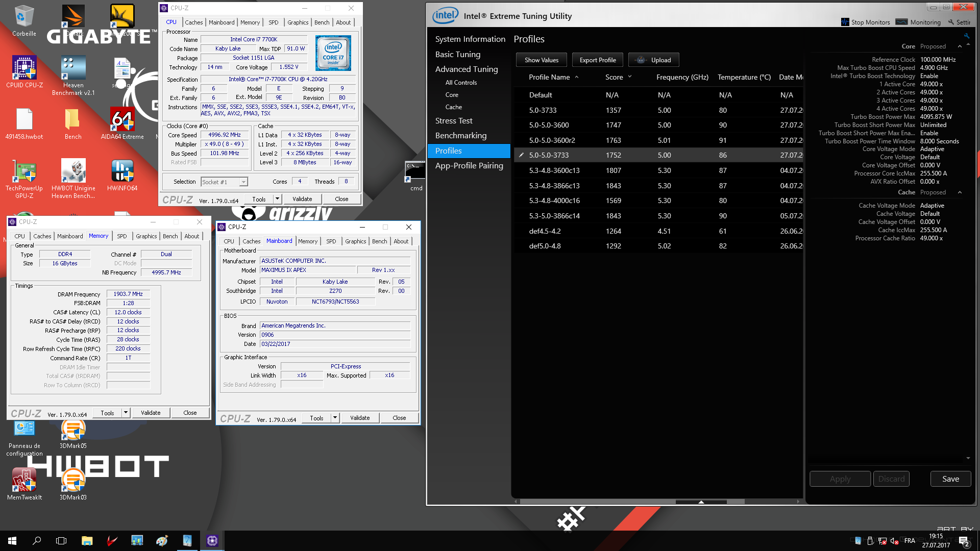The width and height of the screenshot is (980, 551).
Task: Sort profiles by the Profile Name column
Action: (x=549, y=77)
